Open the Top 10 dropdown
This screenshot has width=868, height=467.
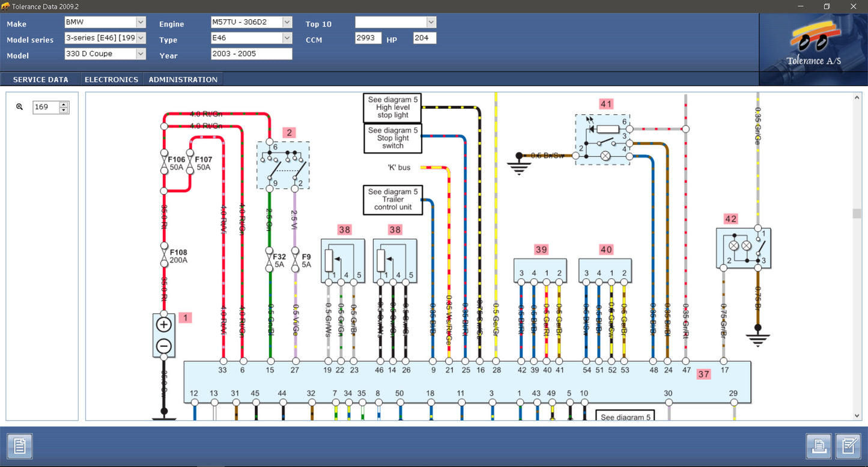(x=431, y=22)
